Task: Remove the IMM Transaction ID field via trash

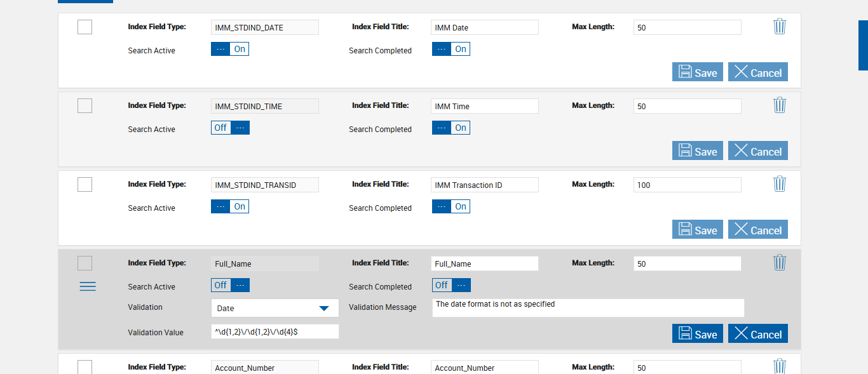Action: [x=780, y=184]
